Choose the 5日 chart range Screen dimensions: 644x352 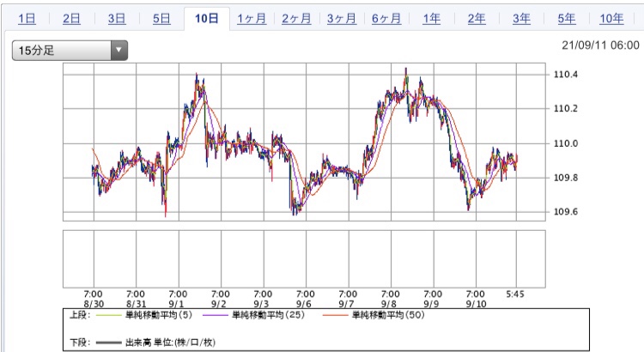tap(161, 19)
